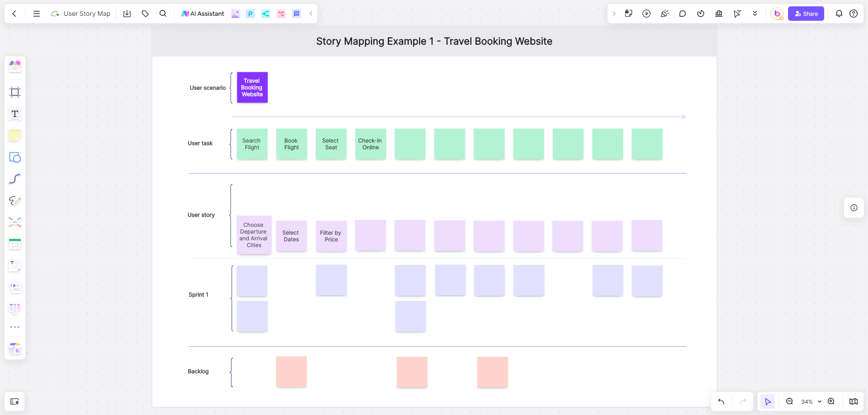868x415 pixels.
Task: Select the Table tool
Action: coord(15,244)
